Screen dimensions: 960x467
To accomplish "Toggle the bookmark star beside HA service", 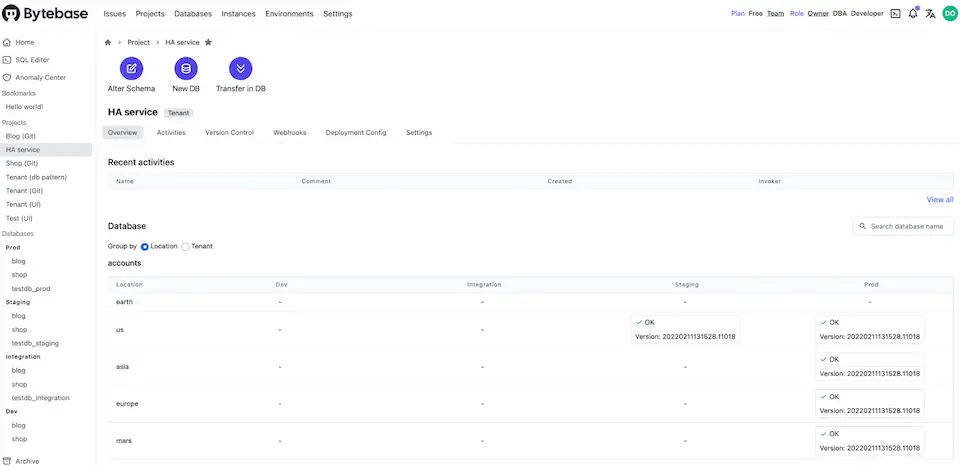I will (x=208, y=42).
